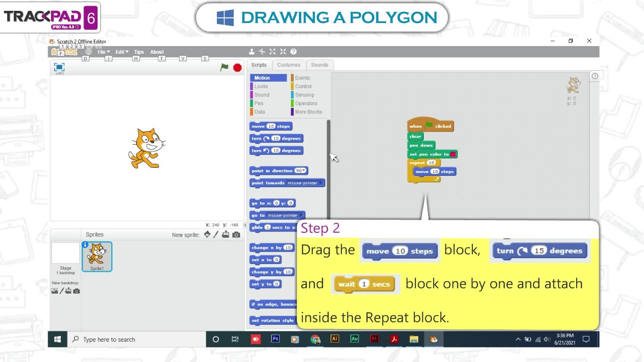The image size is (644, 362).
Task: Choose a new backdrop from the library
Action: pos(55,291)
